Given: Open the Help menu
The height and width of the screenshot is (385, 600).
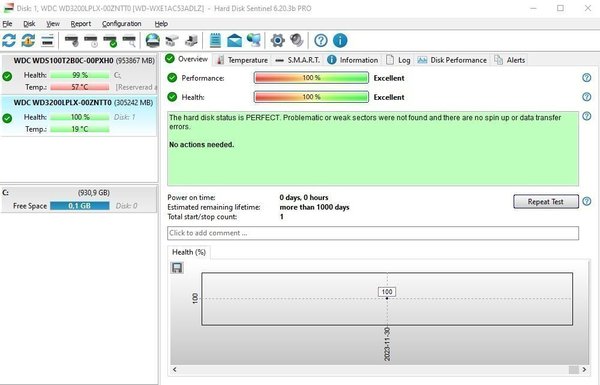Looking at the screenshot, I should pos(161,24).
